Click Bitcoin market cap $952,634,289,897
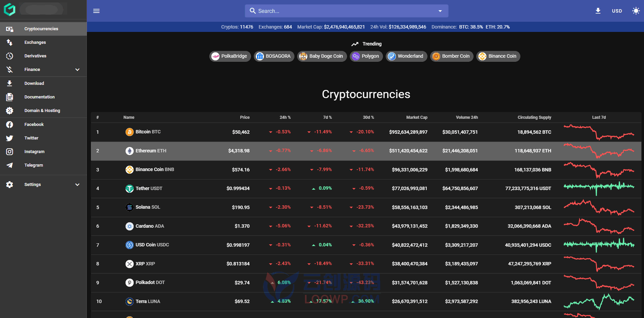The height and width of the screenshot is (318, 644). coord(408,132)
